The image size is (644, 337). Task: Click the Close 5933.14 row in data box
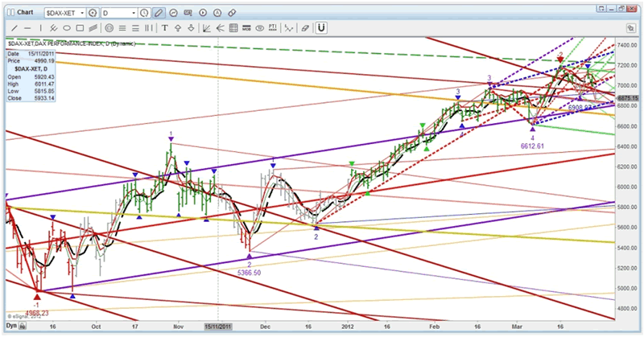pos(31,98)
